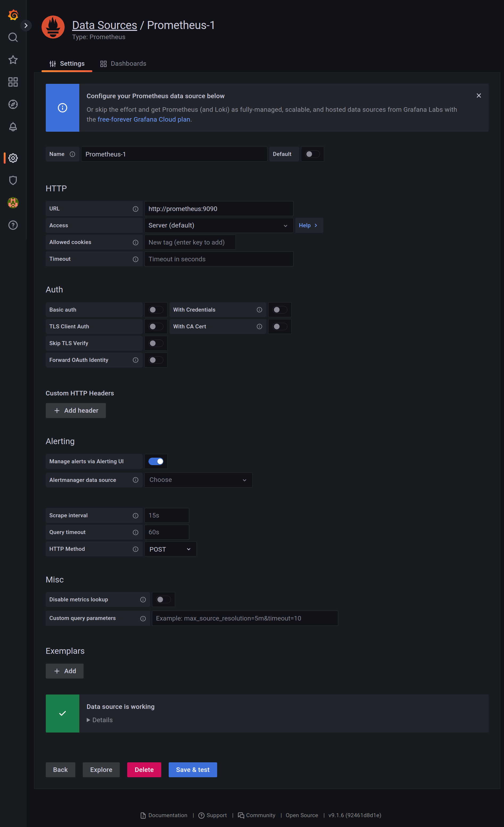Open Help question mark icon
The height and width of the screenshot is (827, 504).
coord(13,225)
